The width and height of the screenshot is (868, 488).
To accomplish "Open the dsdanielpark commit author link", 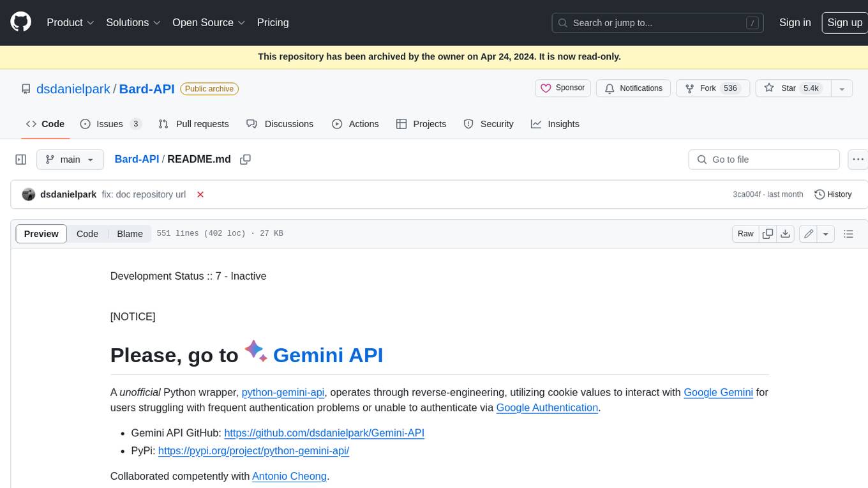I will 68,194.
